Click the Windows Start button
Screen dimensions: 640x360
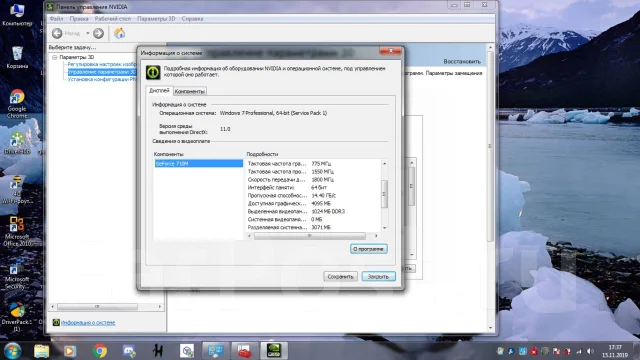(x=12, y=351)
